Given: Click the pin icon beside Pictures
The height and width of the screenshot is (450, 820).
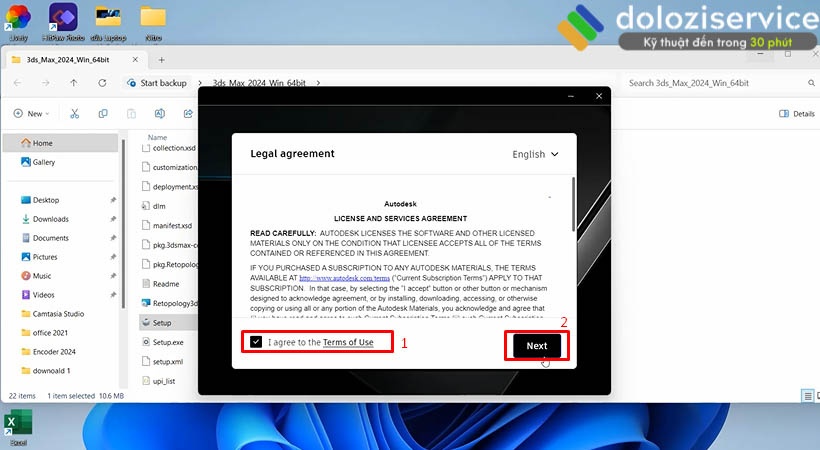Looking at the screenshot, I should (113, 257).
